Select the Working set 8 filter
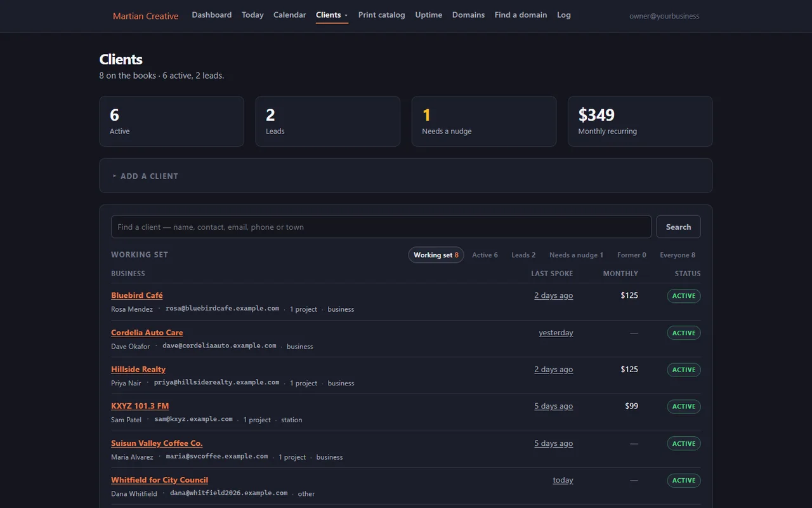812x508 pixels. pos(436,255)
